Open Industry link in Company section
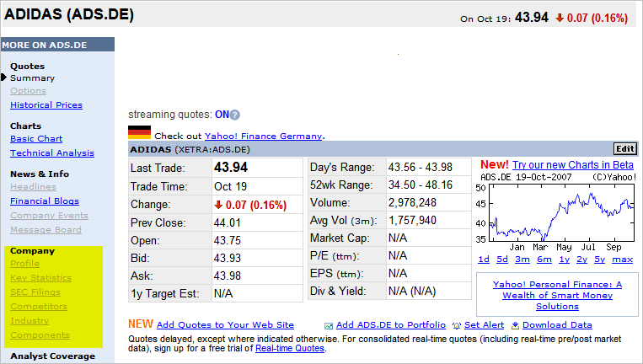This screenshot has width=643, height=364. [29, 320]
